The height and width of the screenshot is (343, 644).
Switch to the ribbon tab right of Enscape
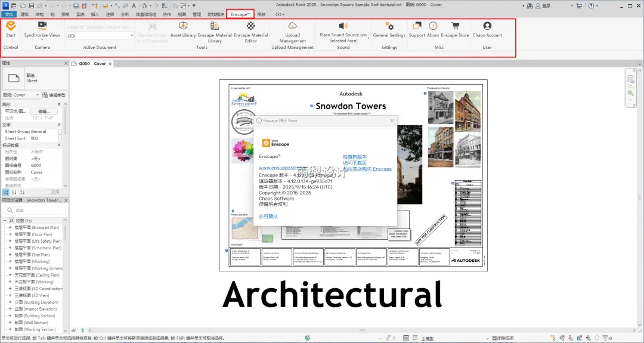(x=261, y=14)
